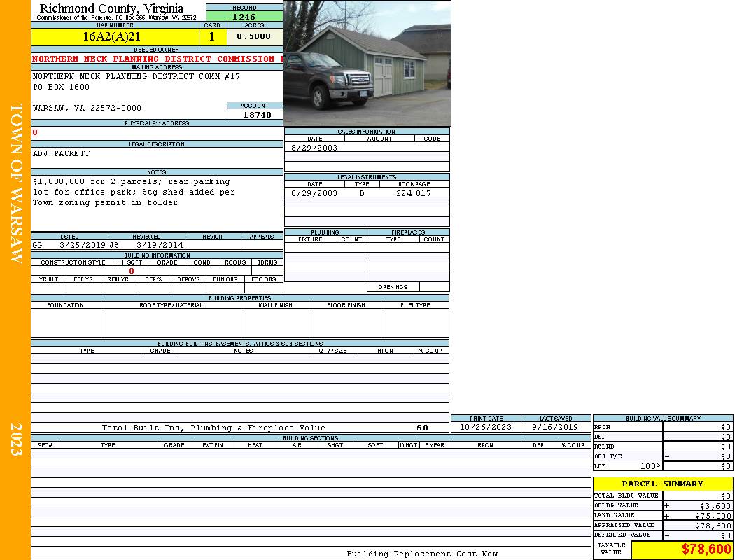Click the OBLDG value $3,600

pyautogui.click(x=715, y=505)
